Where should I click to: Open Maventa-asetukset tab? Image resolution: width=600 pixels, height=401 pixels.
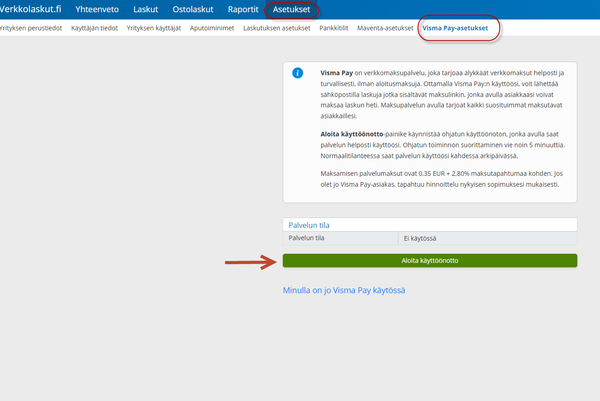pyautogui.click(x=385, y=28)
